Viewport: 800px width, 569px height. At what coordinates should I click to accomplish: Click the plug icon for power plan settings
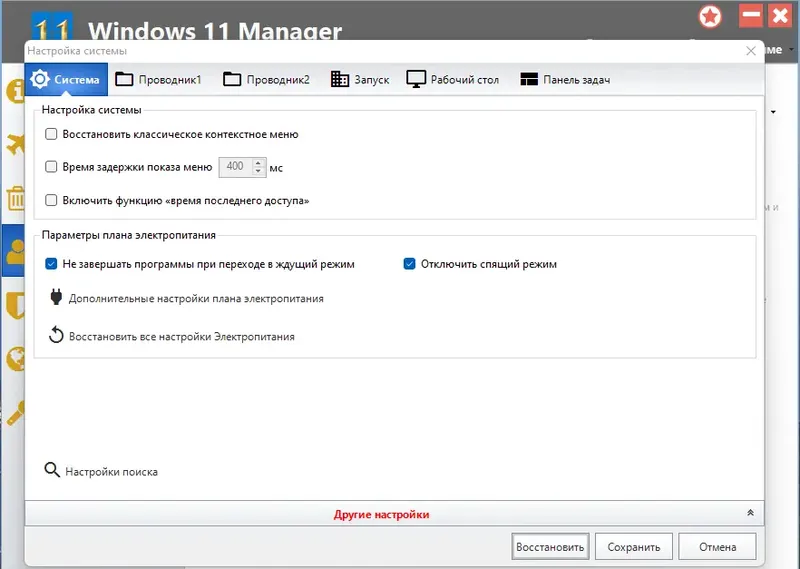click(56, 297)
